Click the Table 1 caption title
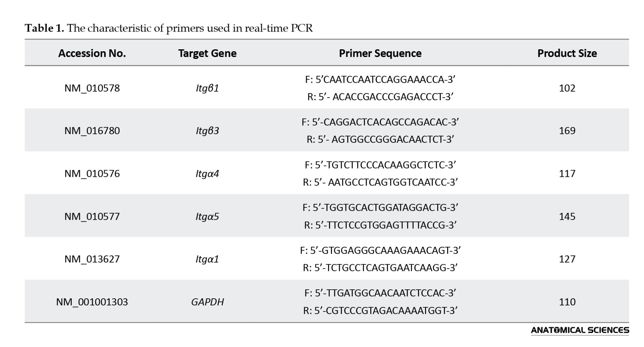This screenshot has height=347, width=644. click(169, 28)
